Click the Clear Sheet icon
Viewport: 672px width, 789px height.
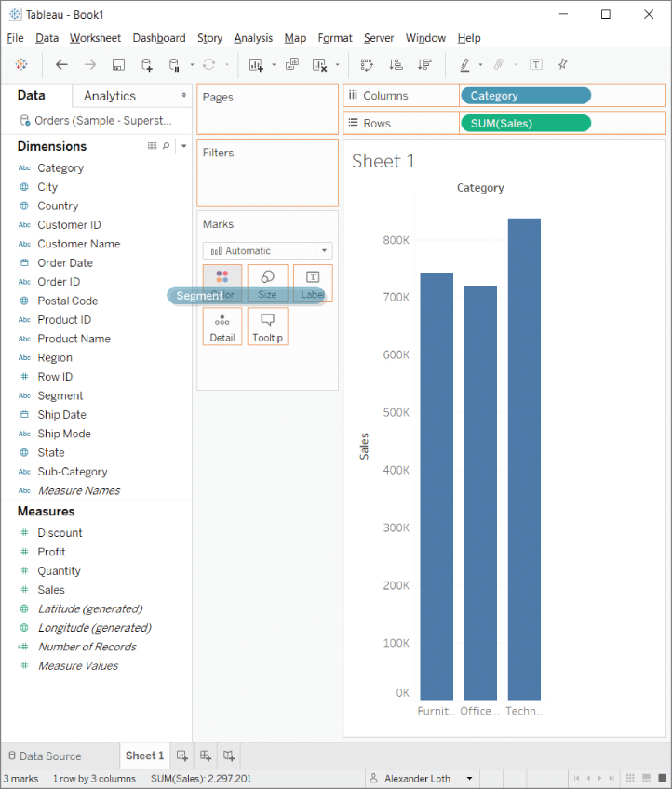(319, 64)
